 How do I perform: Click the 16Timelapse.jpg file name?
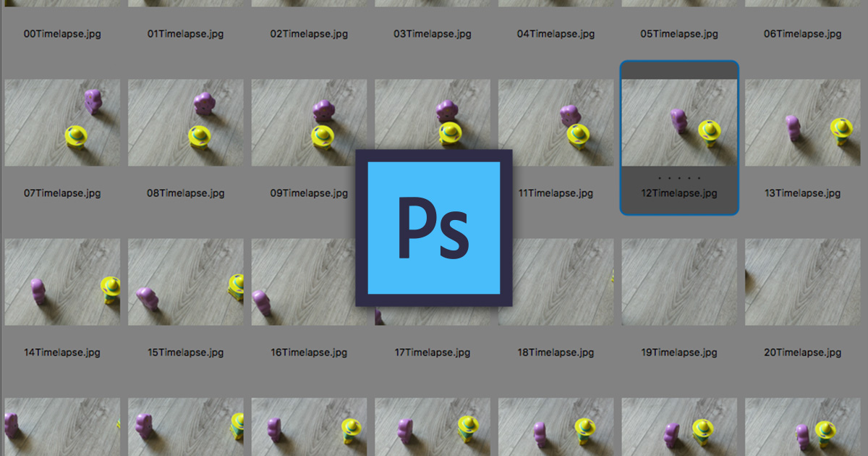(309, 352)
